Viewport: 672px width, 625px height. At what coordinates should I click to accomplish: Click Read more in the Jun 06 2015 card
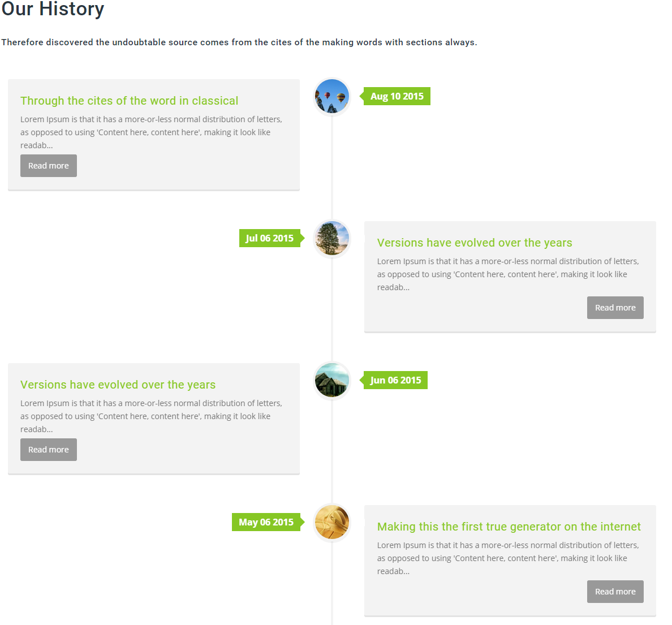[x=49, y=449]
